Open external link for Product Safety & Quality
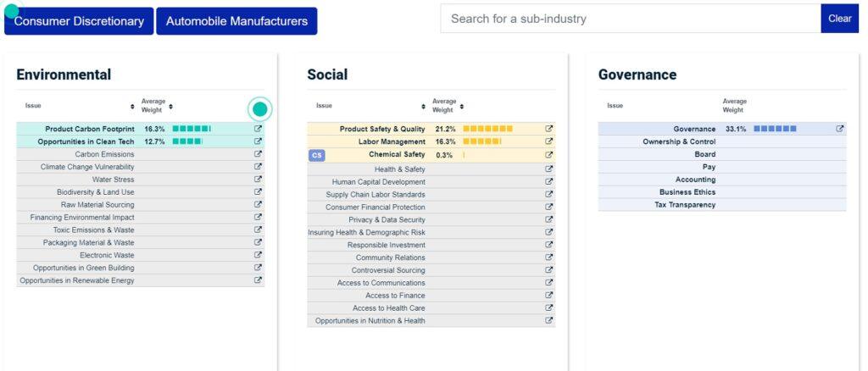The height and width of the screenshot is (371, 868). (548, 129)
